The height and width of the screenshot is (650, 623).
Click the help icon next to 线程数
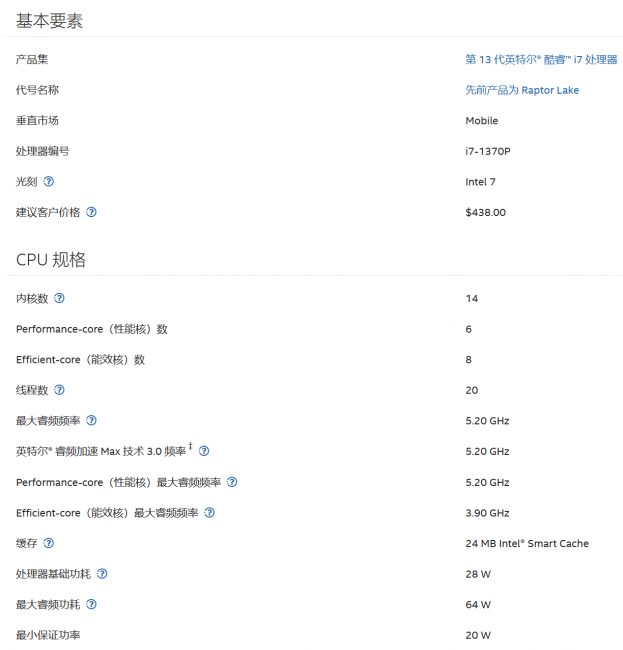(59, 390)
